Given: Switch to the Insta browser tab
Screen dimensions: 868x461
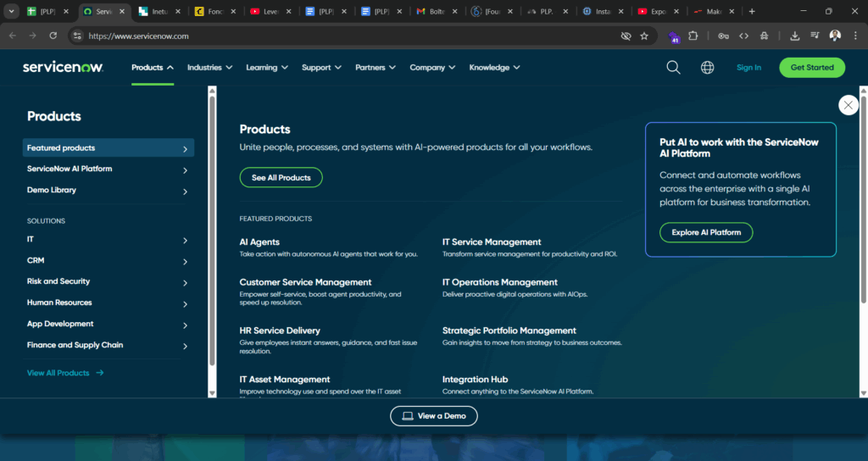Looking at the screenshot, I should (x=603, y=11).
